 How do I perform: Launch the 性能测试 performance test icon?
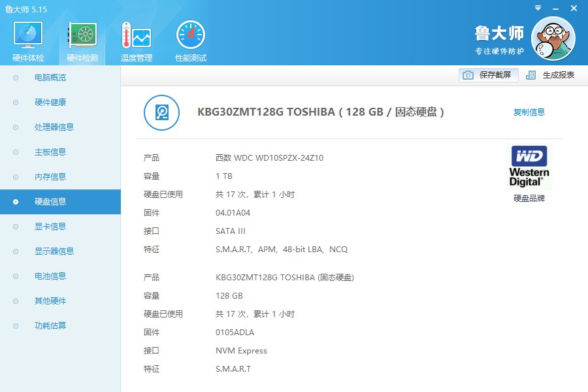tap(191, 35)
